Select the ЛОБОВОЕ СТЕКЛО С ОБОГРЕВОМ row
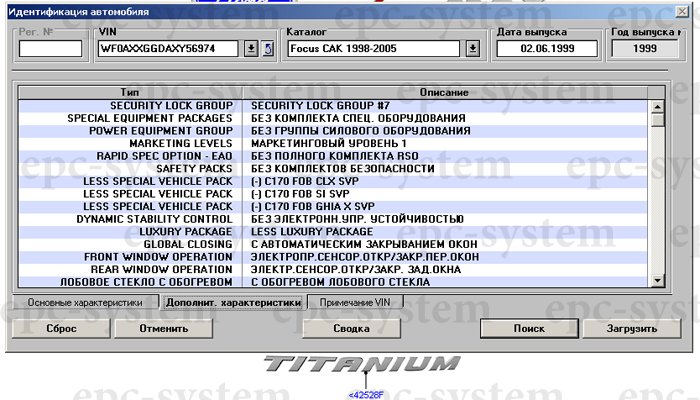 [x=333, y=282]
